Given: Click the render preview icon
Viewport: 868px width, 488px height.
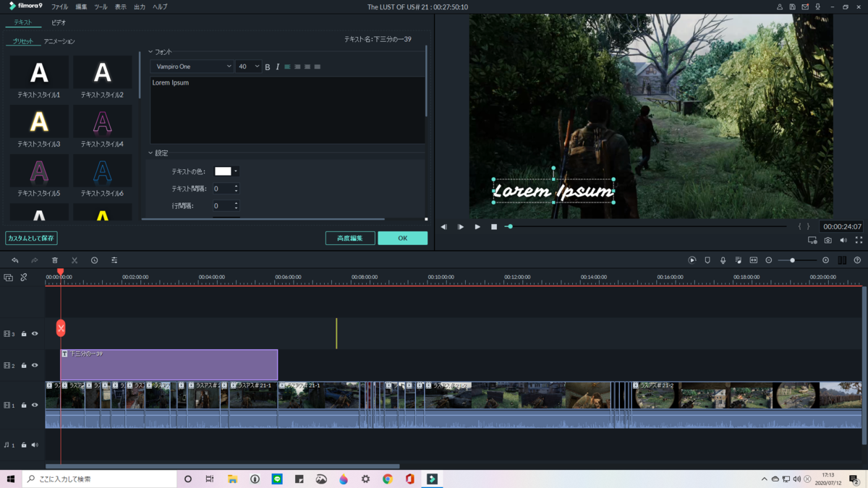Looking at the screenshot, I should 692,260.
